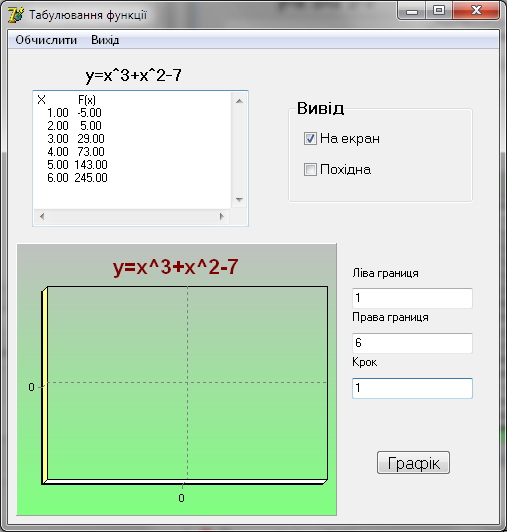Open the Обчислити menu
Image resolution: width=507 pixels, height=532 pixels.
46,40
